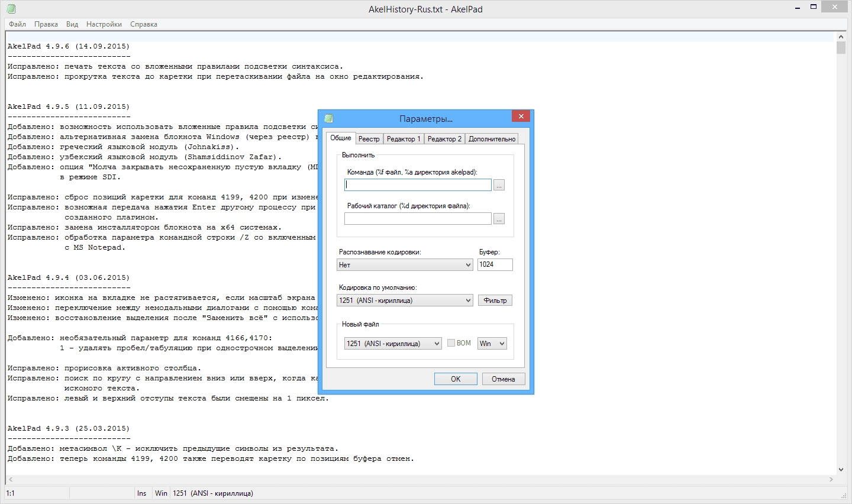852x504 pixels.
Task: Open the Настройки menu
Action: [104, 24]
